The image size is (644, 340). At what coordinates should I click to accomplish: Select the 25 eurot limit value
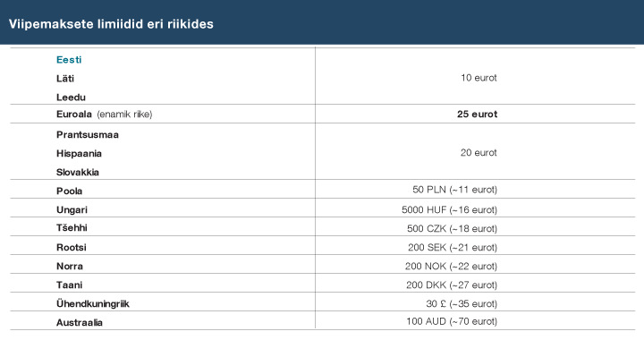click(x=478, y=115)
